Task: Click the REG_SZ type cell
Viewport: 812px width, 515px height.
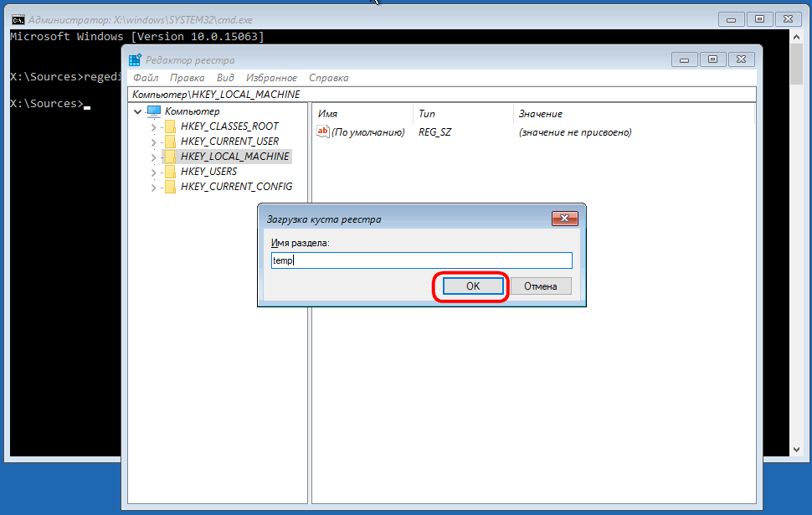Action: click(x=434, y=132)
